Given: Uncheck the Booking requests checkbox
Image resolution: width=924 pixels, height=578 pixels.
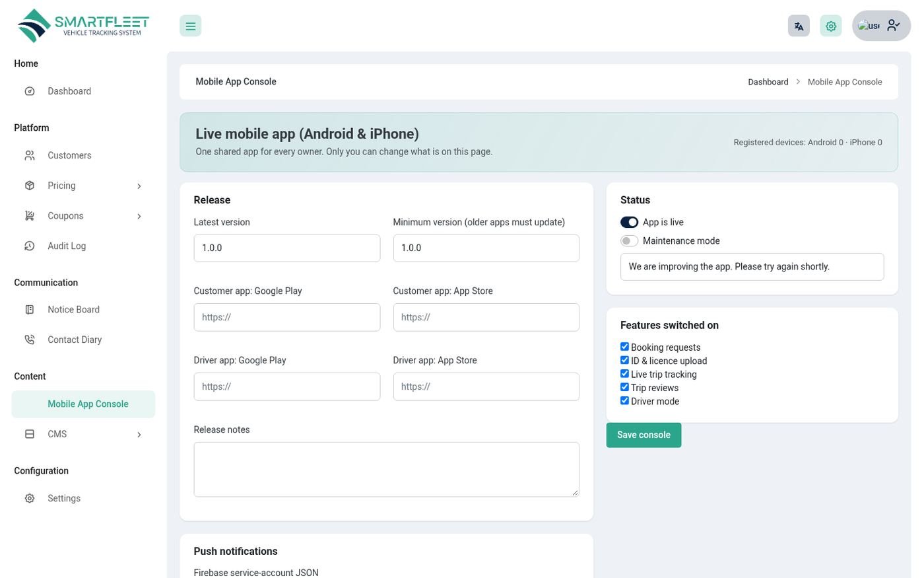Looking at the screenshot, I should (624, 347).
